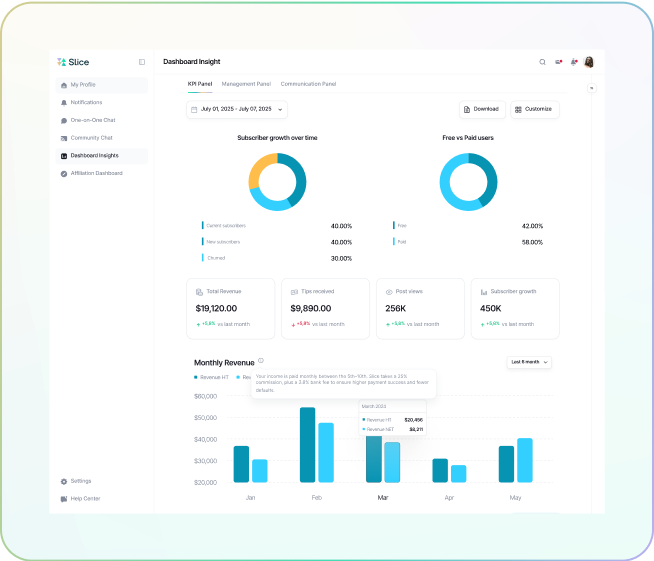
Task: Click the tallest February revenue bar
Action: pyautogui.click(x=307, y=444)
